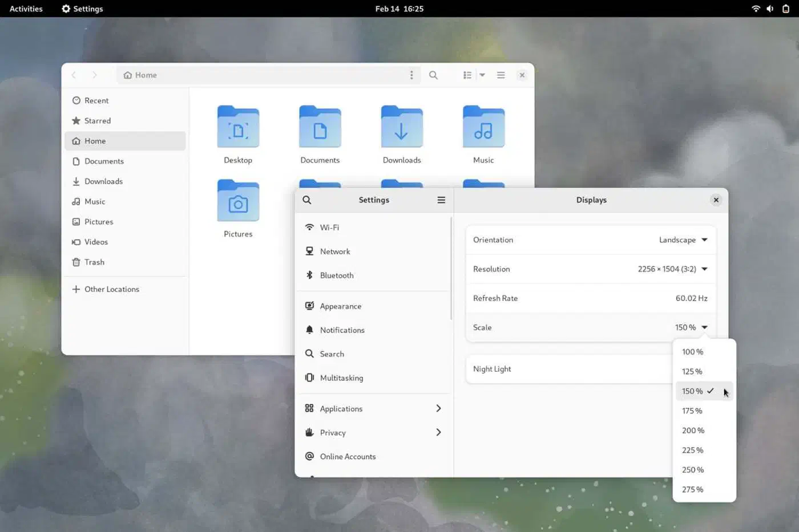Click the battery icon in top bar
Image resolution: width=799 pixels, height=532 pixels.
click(786, 9)
